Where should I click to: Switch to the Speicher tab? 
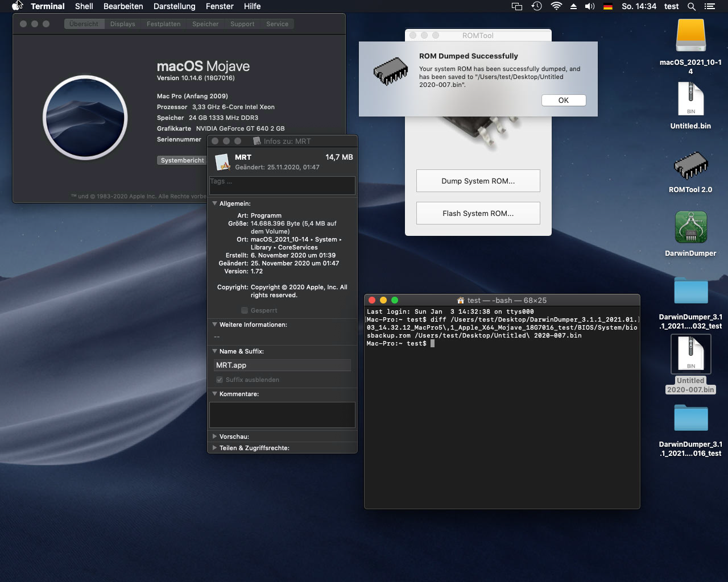pos(205,24)
